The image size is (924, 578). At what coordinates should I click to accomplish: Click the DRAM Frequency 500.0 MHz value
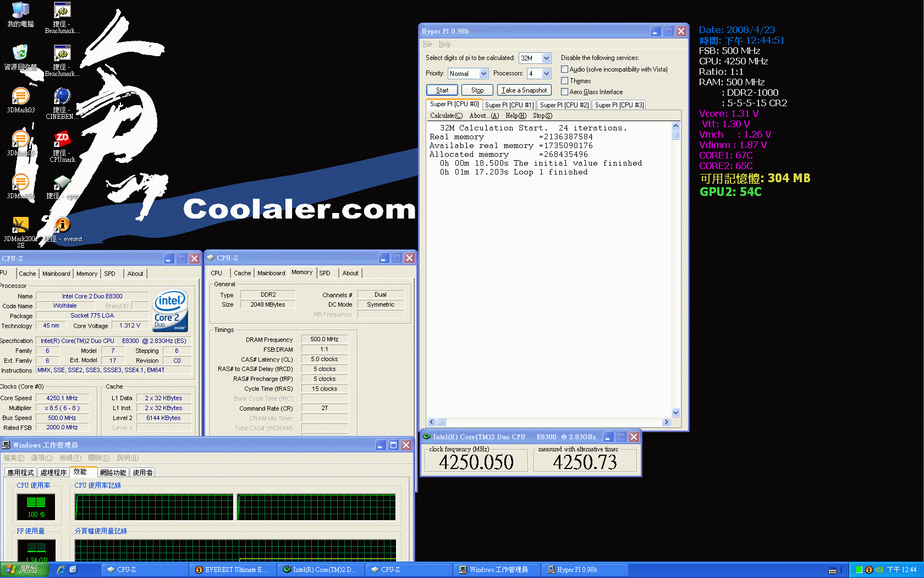click(324, 340)
